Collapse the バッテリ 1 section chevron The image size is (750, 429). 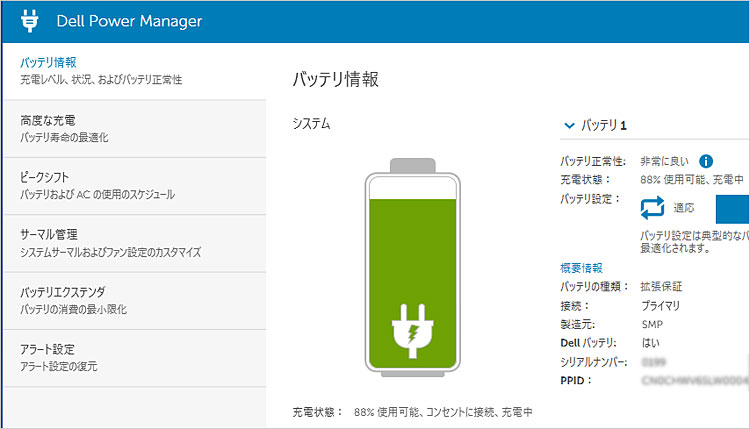click(x=569, y=126)
